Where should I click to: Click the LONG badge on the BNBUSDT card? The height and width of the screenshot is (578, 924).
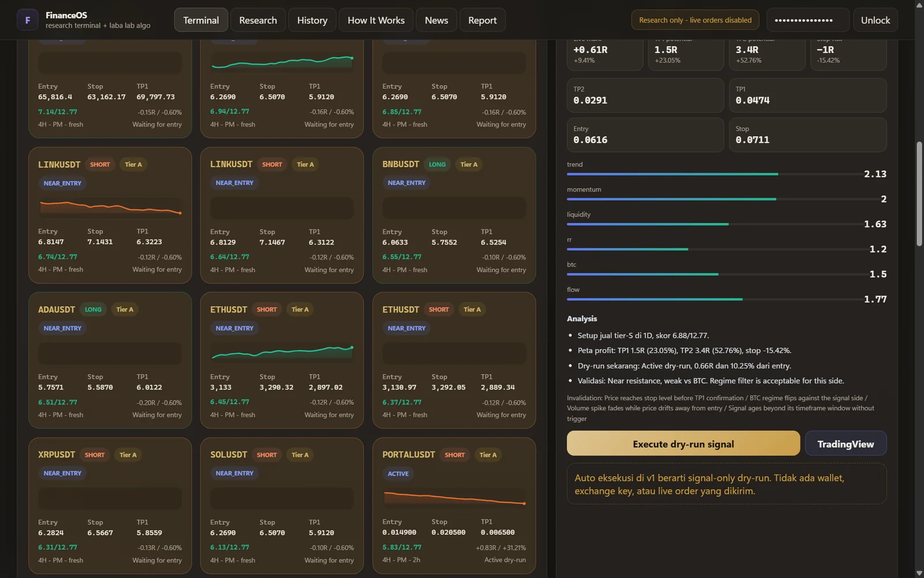437,165
